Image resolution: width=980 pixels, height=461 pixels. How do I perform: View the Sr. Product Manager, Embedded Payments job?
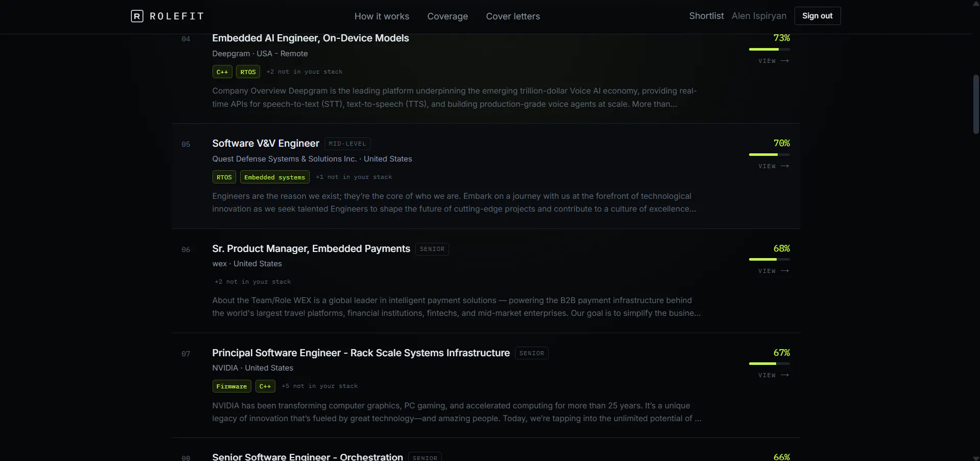(774, 271)
